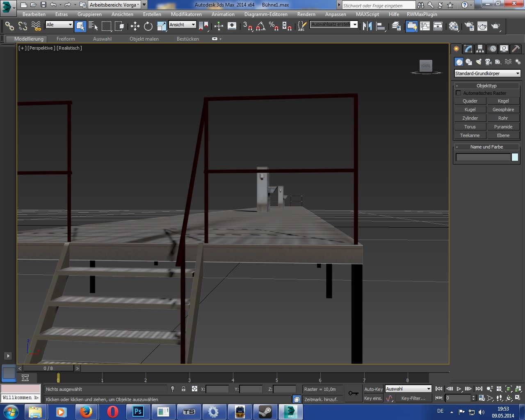Open the Standard-Grundkörper dropdown
525x420 pixels.
(x=487, y=73)
